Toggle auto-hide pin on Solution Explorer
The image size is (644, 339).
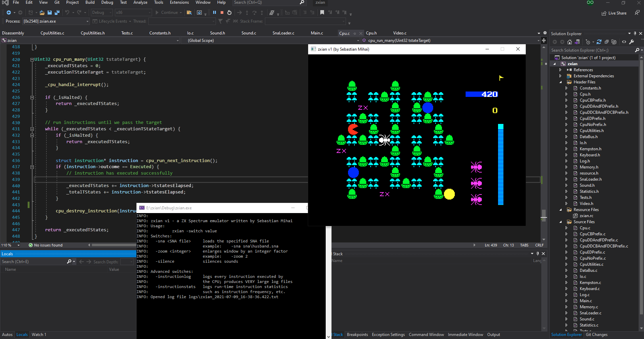635,33
